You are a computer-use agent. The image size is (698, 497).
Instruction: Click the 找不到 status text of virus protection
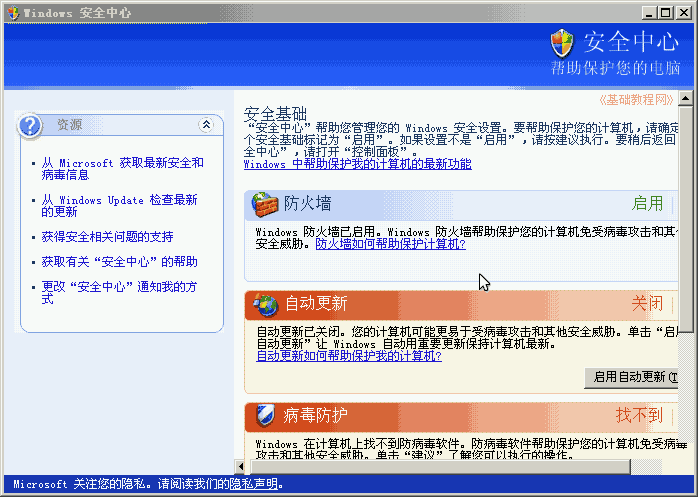click(639, 415)
